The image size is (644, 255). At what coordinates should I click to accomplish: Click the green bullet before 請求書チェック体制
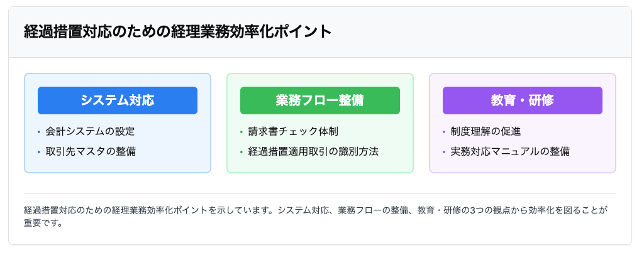(x=241, y=133)
